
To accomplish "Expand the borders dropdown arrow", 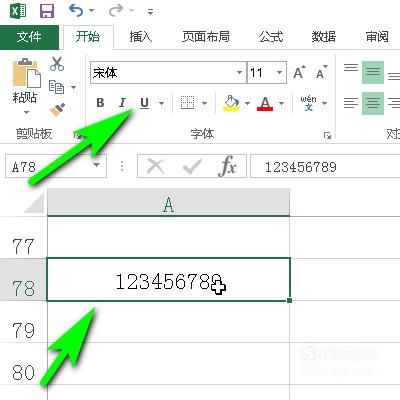I will [205, 103].
